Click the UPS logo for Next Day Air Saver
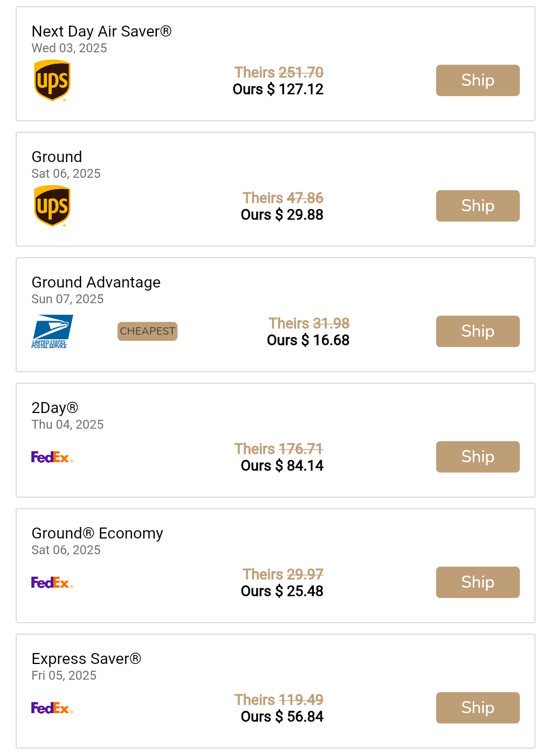 (52, 81)
